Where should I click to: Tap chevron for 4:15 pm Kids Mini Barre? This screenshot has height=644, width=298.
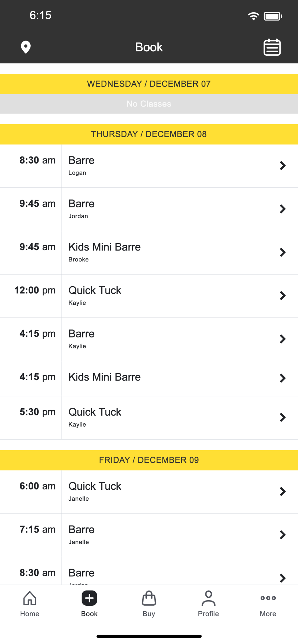[283, 378]
